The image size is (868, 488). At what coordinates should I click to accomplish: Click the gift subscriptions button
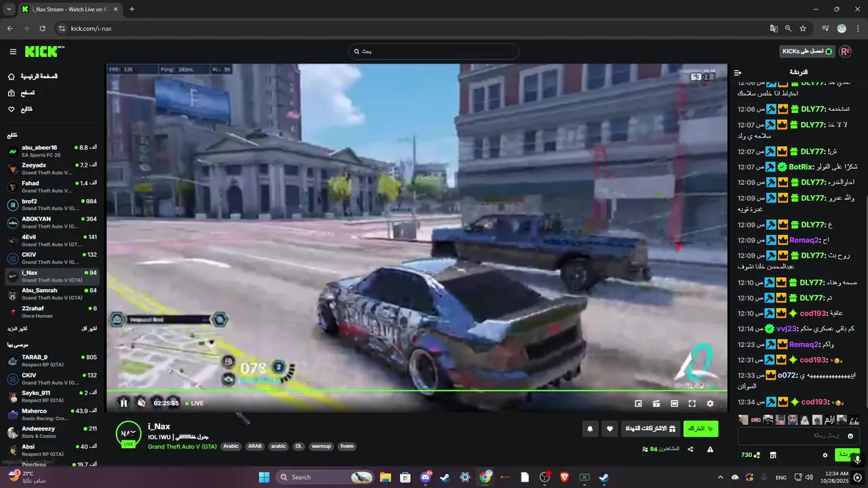[651, 428]
